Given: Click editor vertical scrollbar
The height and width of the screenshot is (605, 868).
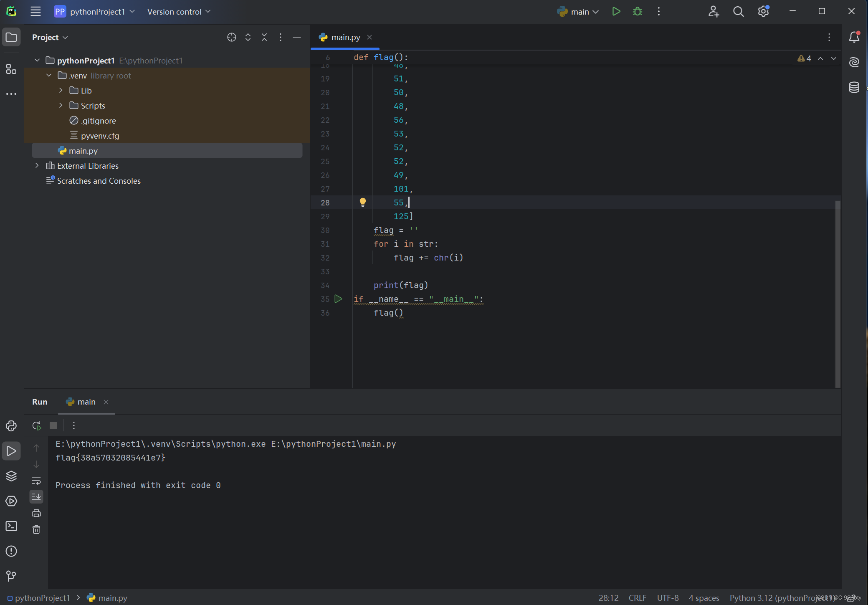Looking at the screenshot, I should coord(838,294).
